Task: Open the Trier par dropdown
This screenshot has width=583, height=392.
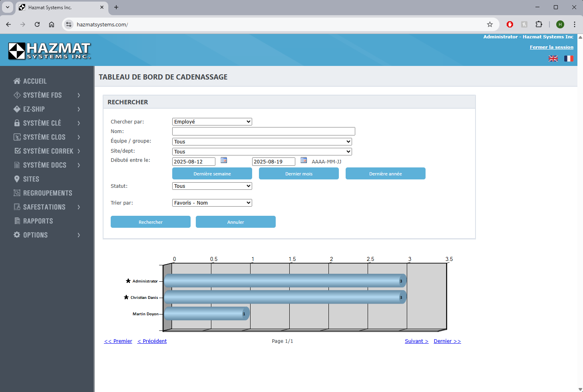Action: [x=212, y=203]
